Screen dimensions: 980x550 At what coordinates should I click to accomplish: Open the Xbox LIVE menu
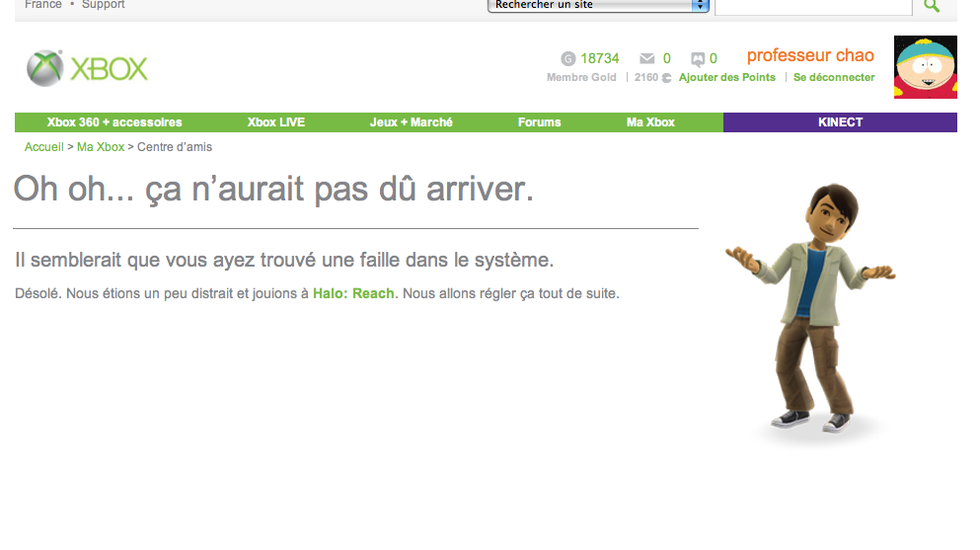[x=276, y=122]
